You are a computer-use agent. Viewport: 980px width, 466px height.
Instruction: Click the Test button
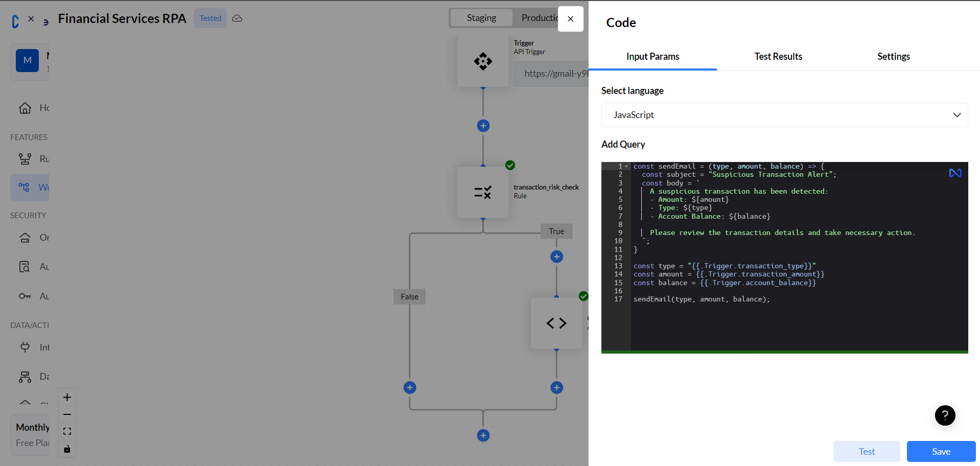867,451
